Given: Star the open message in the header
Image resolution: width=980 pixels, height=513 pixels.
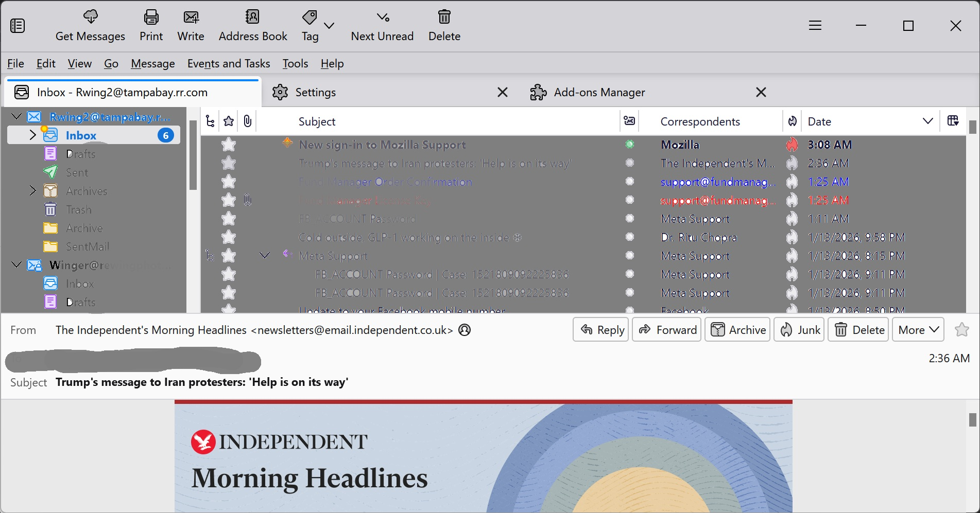Looking at the screenshot, I should (x=961, y=330).
